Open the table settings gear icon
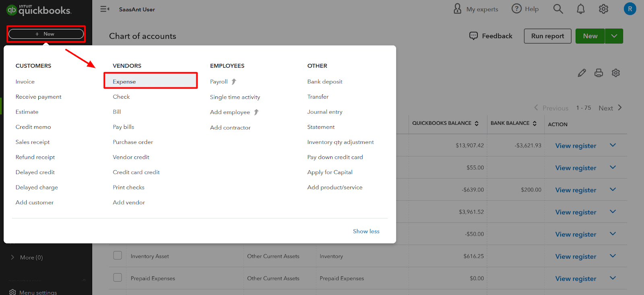Viewport: 644px width, 295px height. (616, 73)
